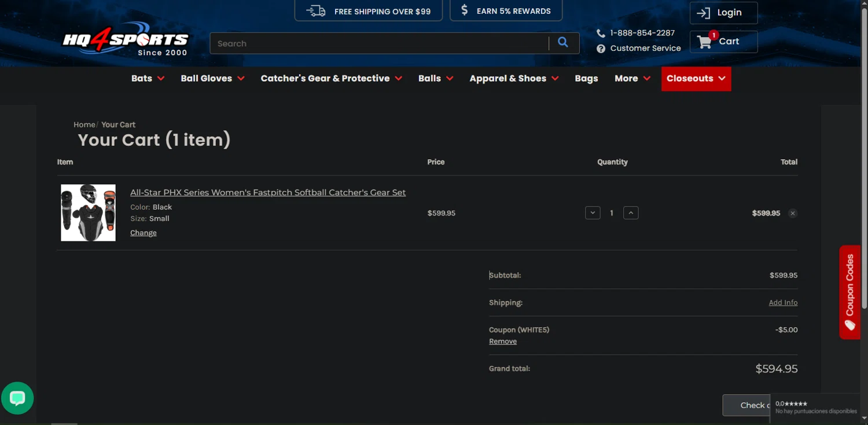Click the free shipping truck icon
This screenshot has height=425, width=868.
(316, 11)
